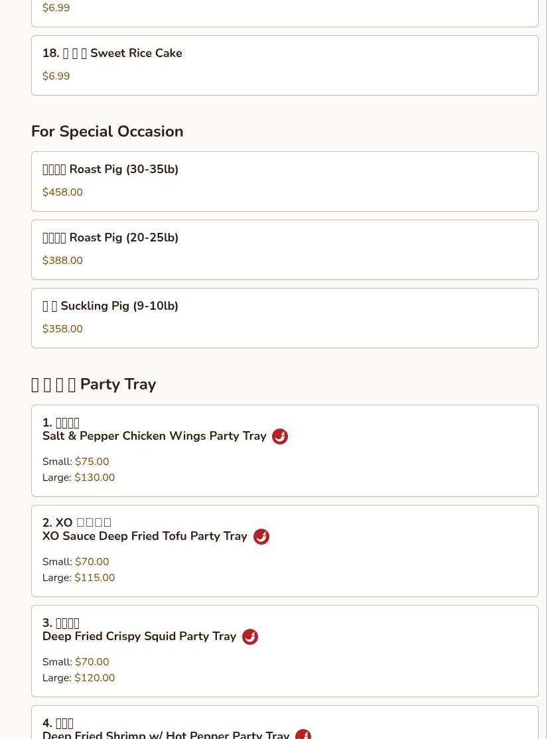Open XO Sauce Deep Fried Tofu Party Tray

pyautogui.click(x=285, y=551)
